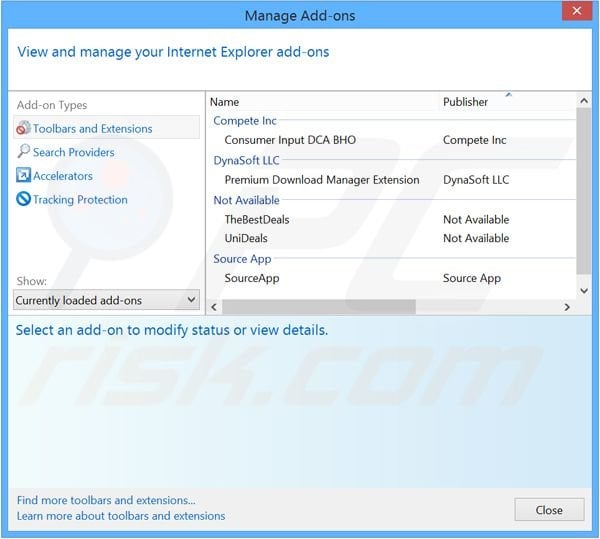The image size is (600, 539).
Task: Sort list by Publisher column header
Action: [465, 102]
